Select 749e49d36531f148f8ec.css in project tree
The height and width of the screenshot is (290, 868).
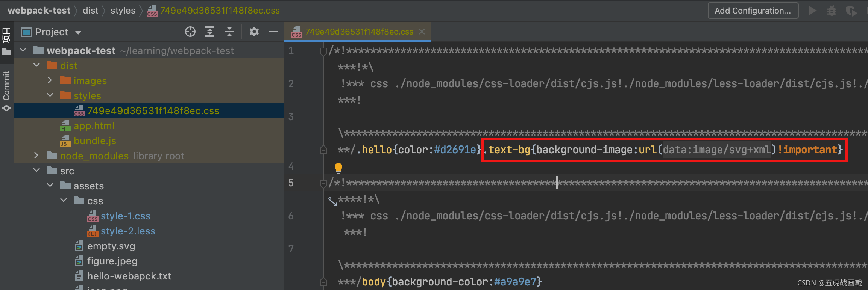click(149, 111)
